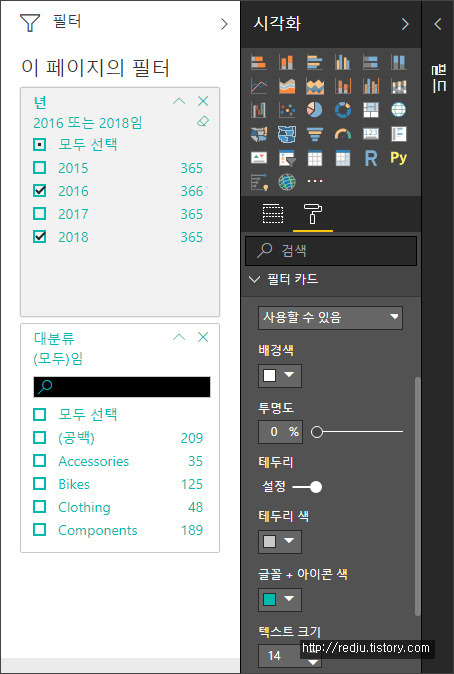Check the 2017 year checkbox
Screen dimensions: 454x674
tap(40, 213)
